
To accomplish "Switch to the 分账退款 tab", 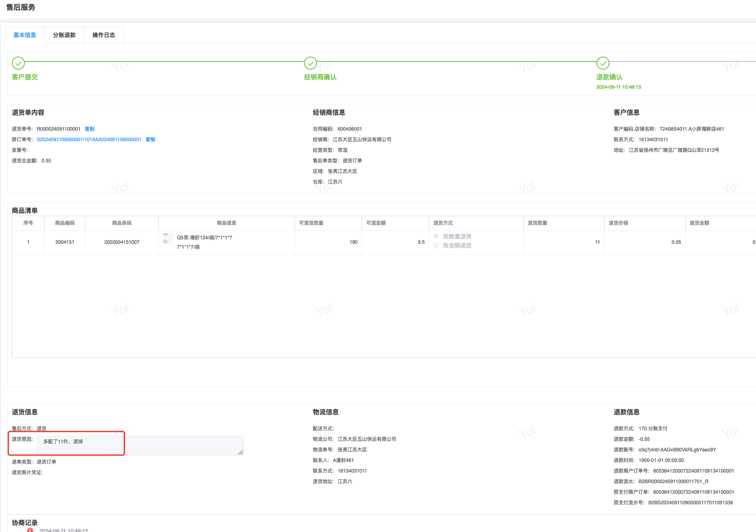I will click(x=64, y=35).
